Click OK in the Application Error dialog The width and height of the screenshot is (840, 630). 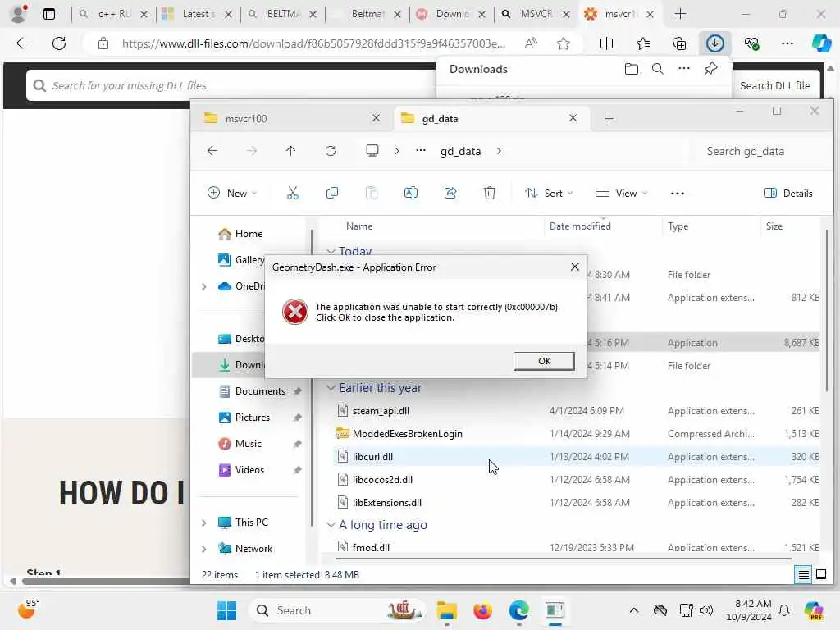[x=544, y=361]
